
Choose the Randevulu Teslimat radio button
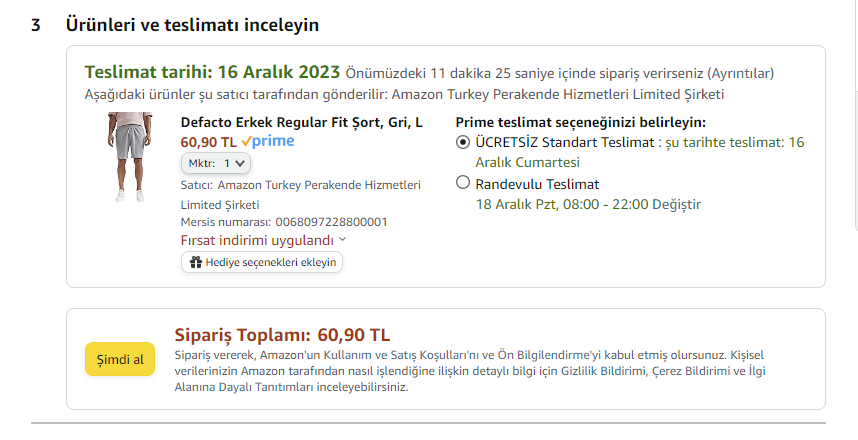pos(462,183)
